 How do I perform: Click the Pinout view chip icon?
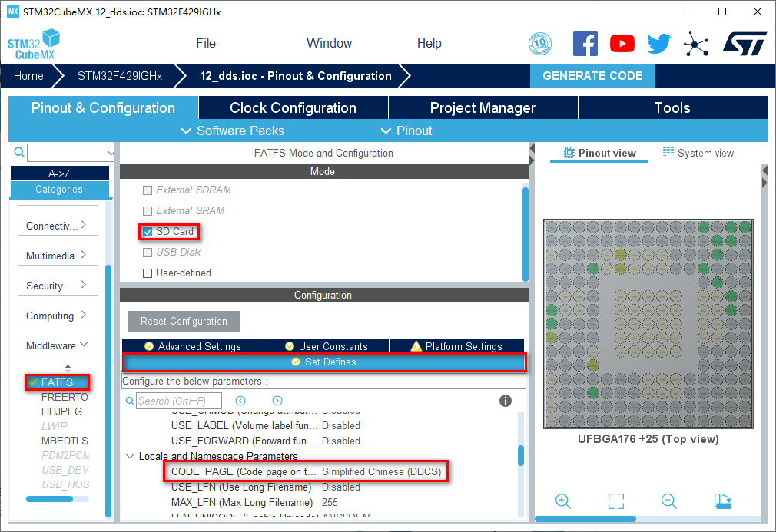pos(569,154)
